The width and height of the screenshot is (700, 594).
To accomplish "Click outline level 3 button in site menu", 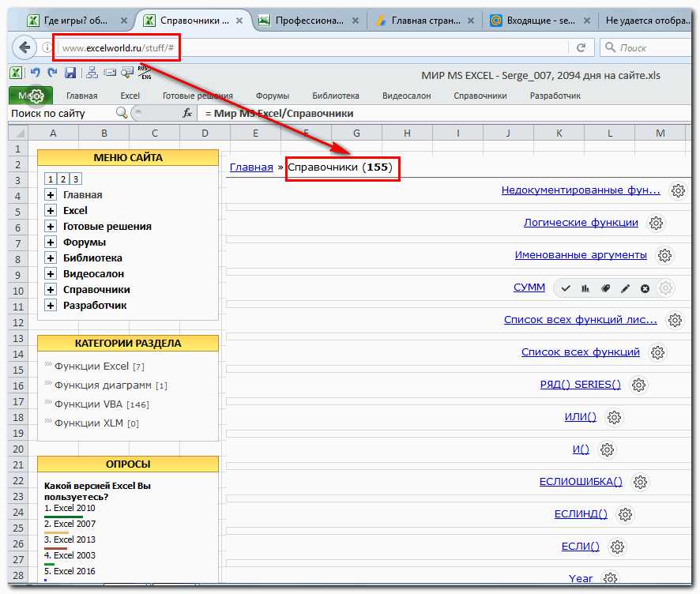I will pyautogui.click(x=75, y=179).
